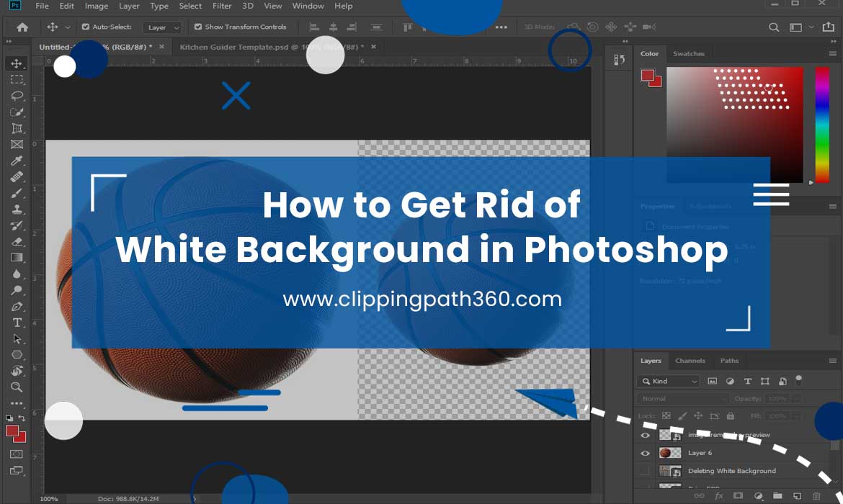Screen dimensions: 843x504
Task: Toggle the lock transparent pixels icon
Action: pos(666,416)
